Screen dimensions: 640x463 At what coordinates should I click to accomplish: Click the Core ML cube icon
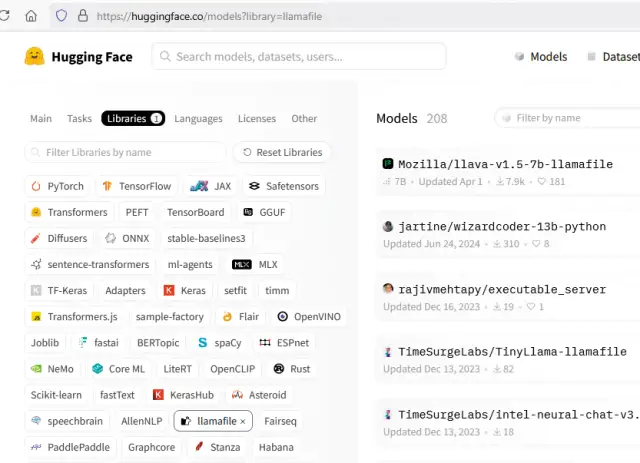(98, 369)
